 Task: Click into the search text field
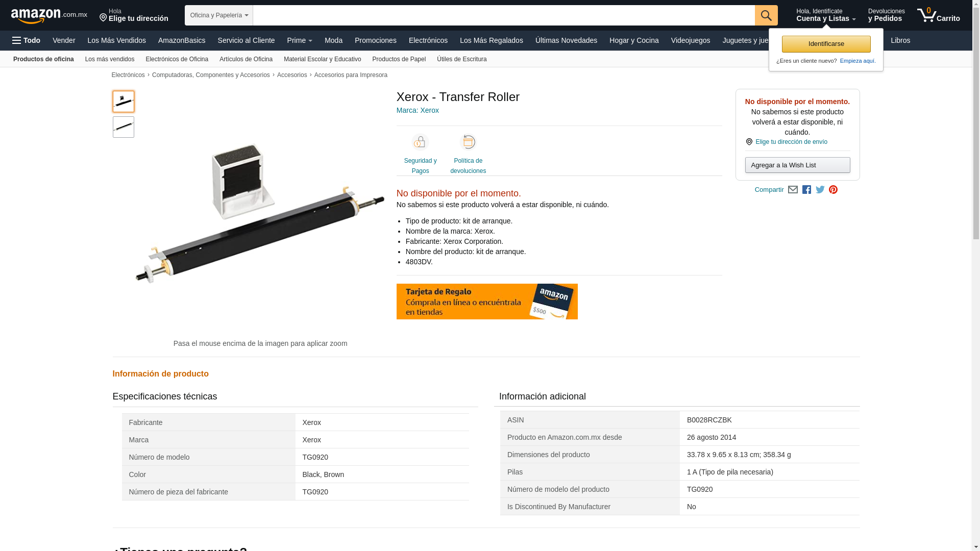(504, 15)
